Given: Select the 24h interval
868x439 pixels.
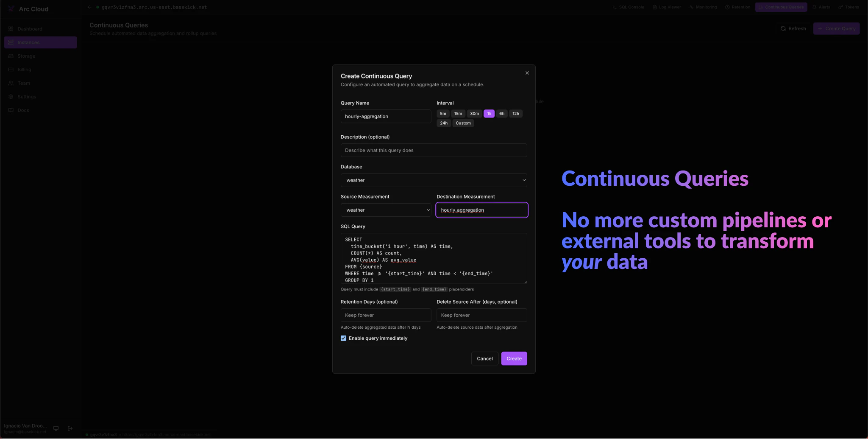Looking at the screenshot, I should click(x=444, y=123).
